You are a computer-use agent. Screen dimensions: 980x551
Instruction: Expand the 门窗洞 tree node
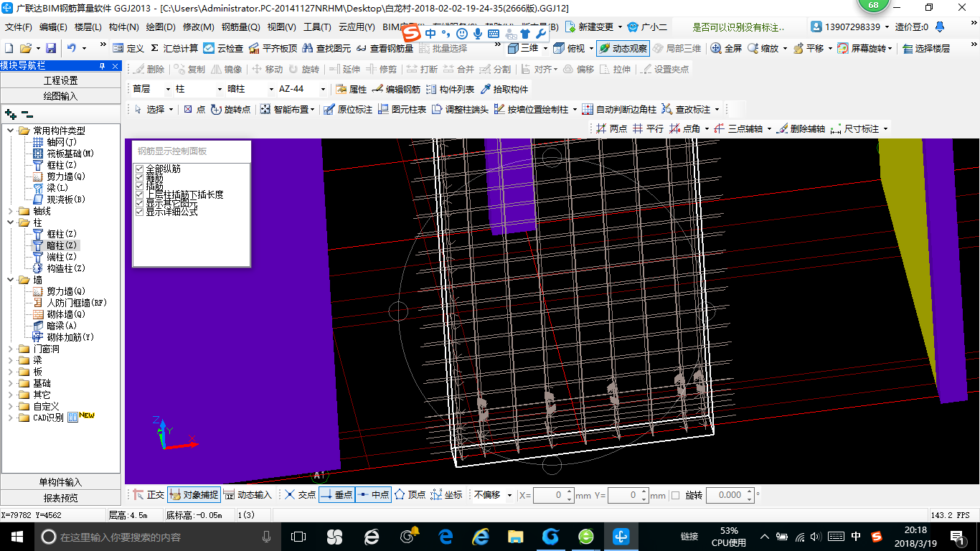[x=11, y=349]
